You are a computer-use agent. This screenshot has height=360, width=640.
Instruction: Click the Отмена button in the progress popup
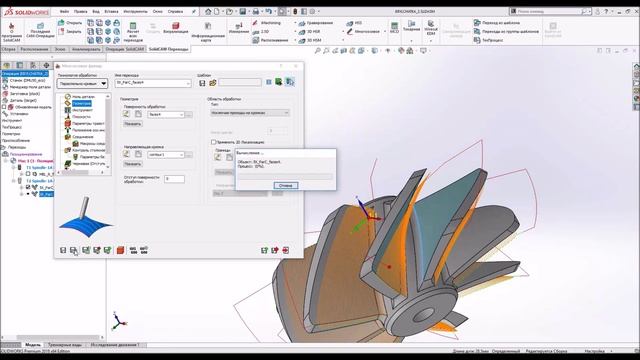(285, 185)
